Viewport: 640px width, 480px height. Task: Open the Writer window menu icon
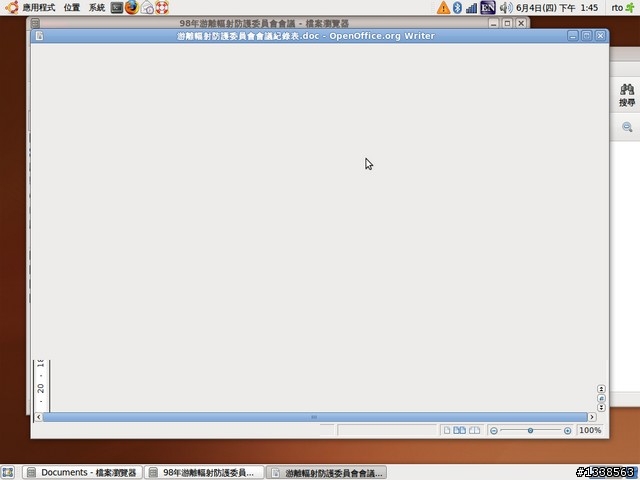(x=39, y=36)
